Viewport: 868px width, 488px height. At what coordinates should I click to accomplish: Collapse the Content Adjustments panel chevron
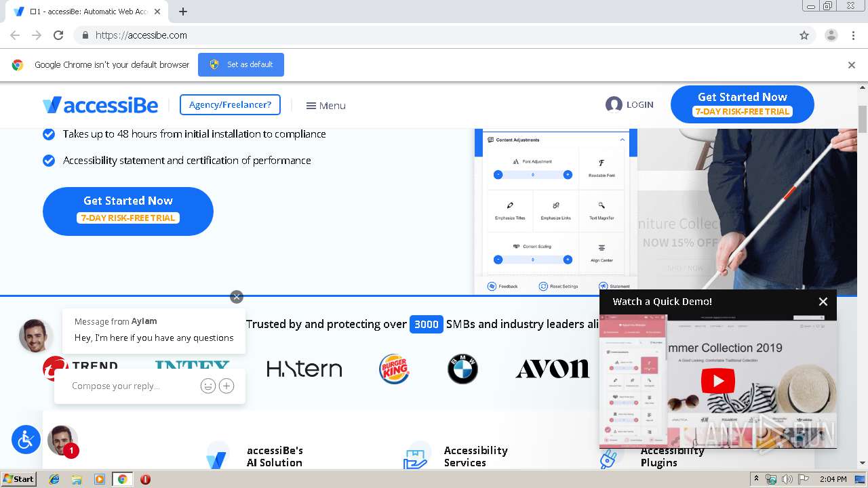623,140
